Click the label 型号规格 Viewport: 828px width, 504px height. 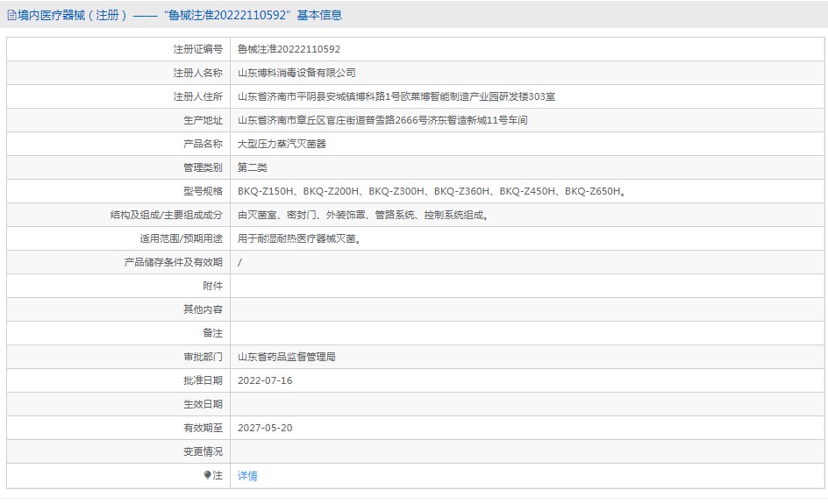pyautogui.click(x=203, y=191)
